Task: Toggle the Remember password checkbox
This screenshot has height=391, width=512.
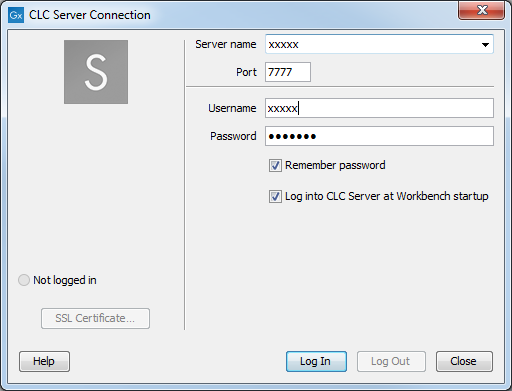Action: (275, 165)
